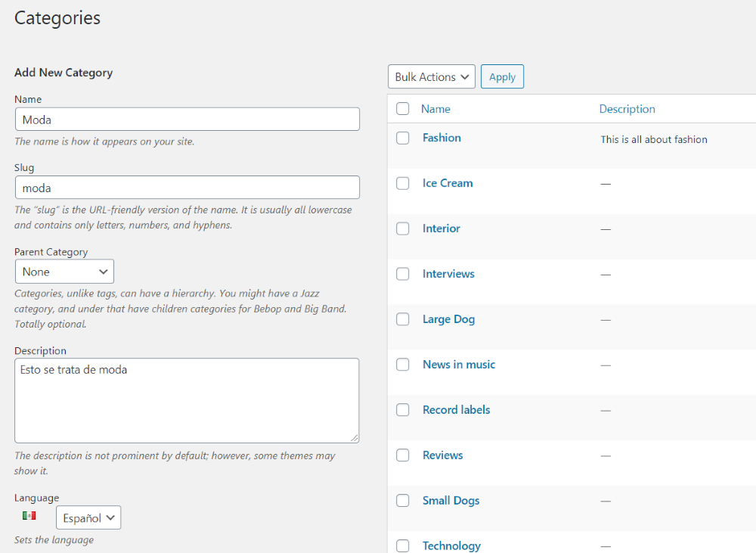Screen dimensions: 756x553
Task: Sort by the Description column header
Action: (627, 109)
